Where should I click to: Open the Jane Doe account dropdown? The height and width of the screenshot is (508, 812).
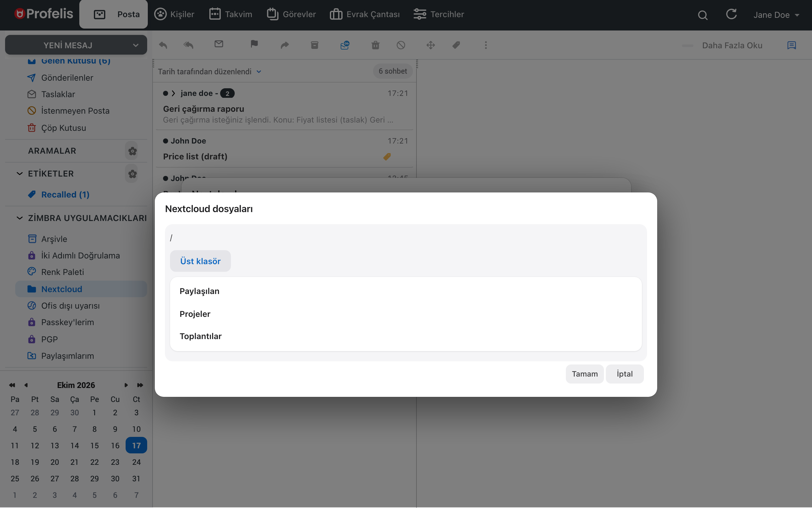pyautogui.click(x=776, y=15)
